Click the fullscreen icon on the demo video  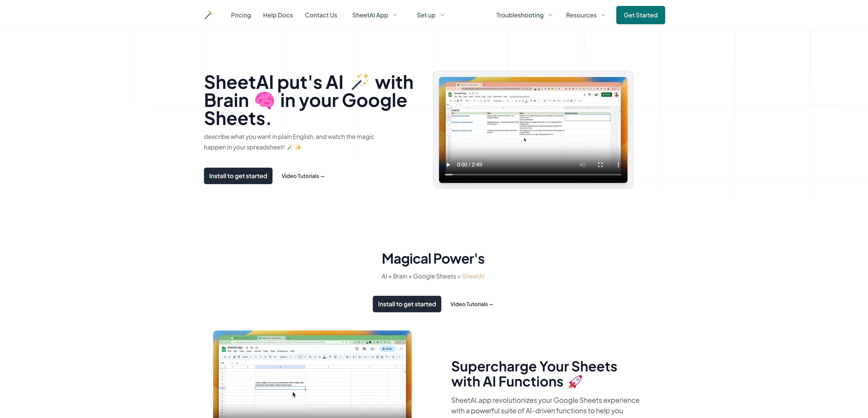point(601,164)
